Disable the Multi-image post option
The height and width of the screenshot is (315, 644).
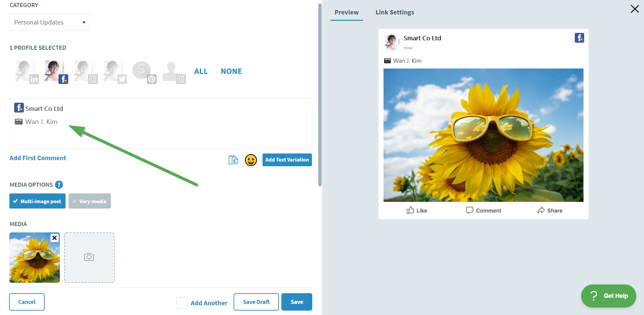37,201
